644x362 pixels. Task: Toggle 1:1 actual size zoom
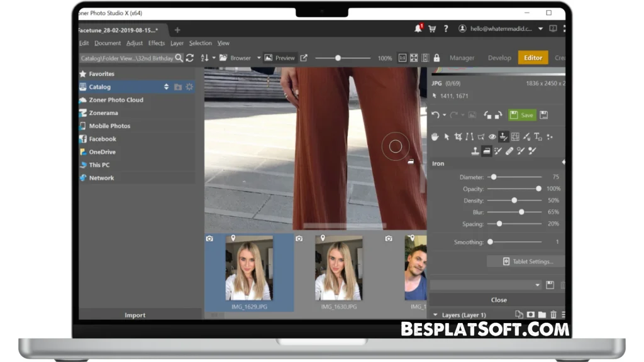402,58
